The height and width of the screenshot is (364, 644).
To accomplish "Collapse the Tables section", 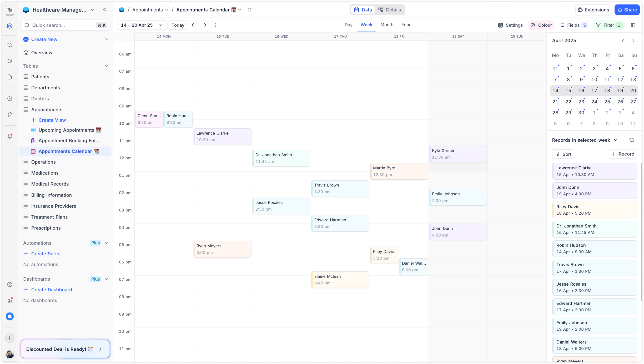I will coord(106,66).
